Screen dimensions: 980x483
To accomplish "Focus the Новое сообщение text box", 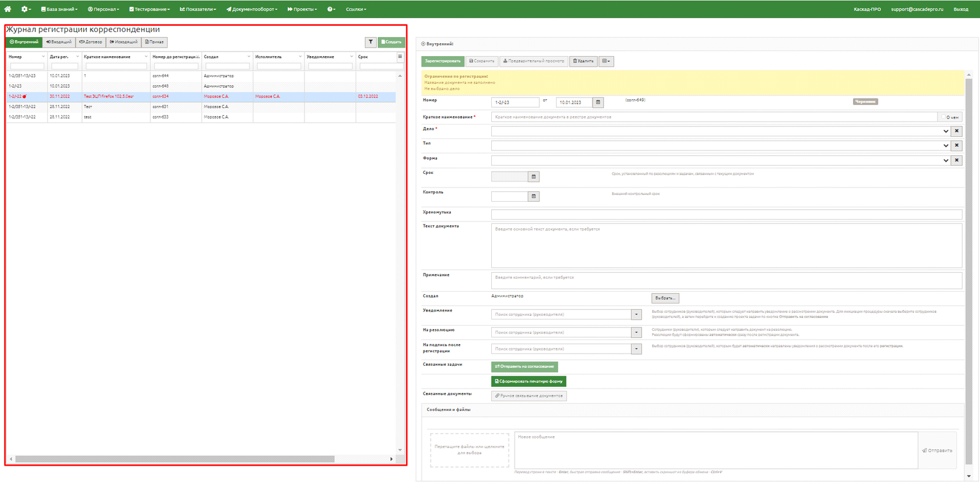I will 716,450.
